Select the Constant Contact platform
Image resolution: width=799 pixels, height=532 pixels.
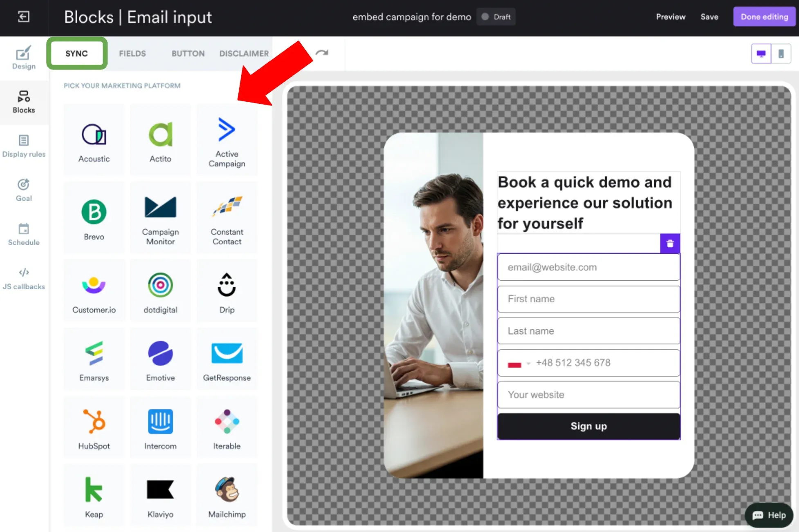pyautogui.click(x=227, y=218)
